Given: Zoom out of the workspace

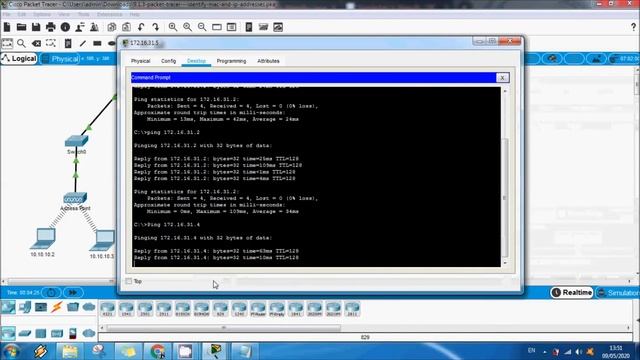Looking at the screenshot, I should [x=202, y=27].
